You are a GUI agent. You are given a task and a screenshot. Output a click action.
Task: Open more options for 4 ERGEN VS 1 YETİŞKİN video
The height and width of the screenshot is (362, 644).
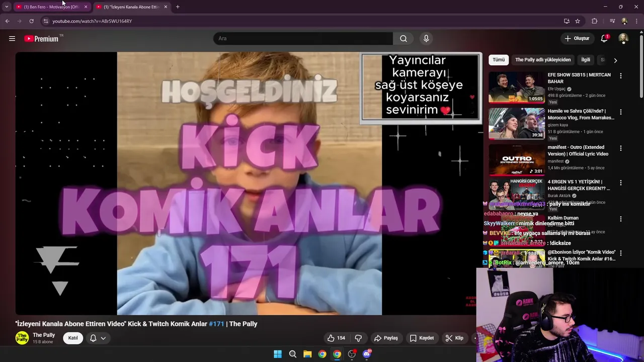pos(620,183)
